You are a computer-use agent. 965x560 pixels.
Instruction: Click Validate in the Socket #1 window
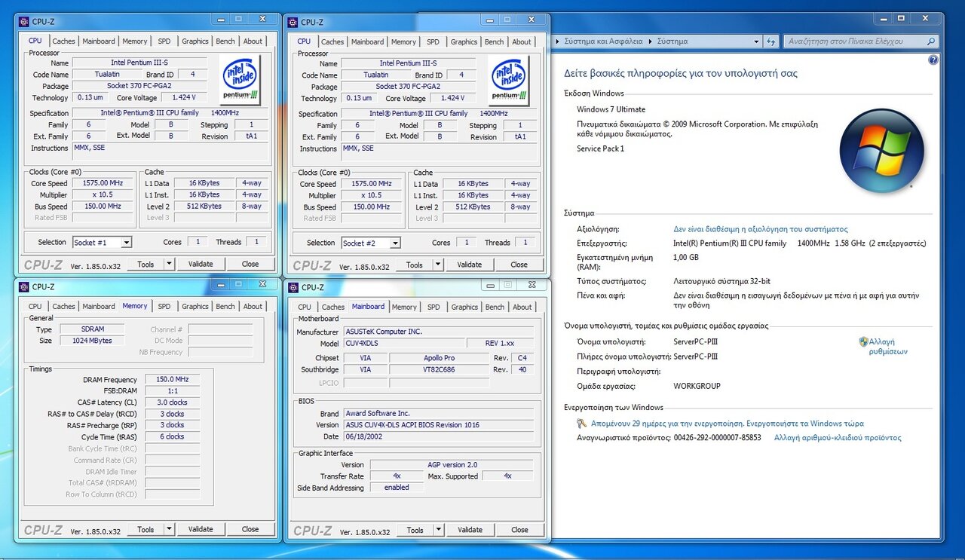click(201, 264)
